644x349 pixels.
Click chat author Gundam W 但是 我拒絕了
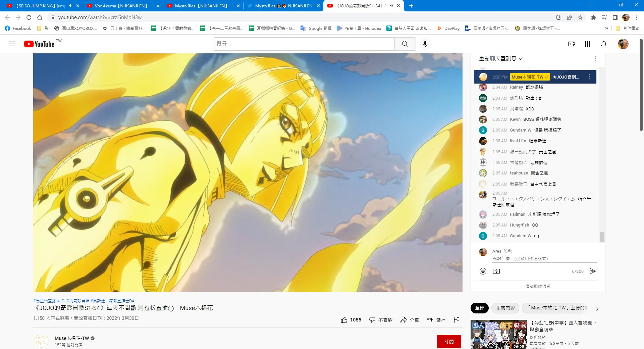[521, 130]
